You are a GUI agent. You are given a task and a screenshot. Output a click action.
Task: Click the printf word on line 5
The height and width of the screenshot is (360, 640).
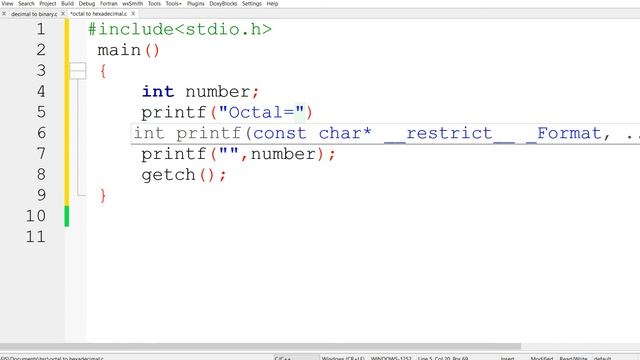click(x=174, y=112)
